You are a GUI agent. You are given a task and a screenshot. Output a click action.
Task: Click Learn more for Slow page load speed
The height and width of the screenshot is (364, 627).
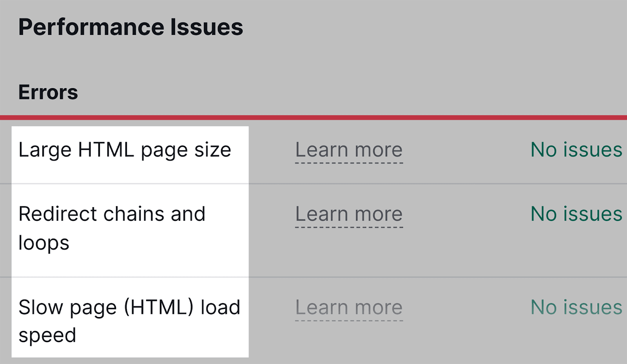(349, 307)
